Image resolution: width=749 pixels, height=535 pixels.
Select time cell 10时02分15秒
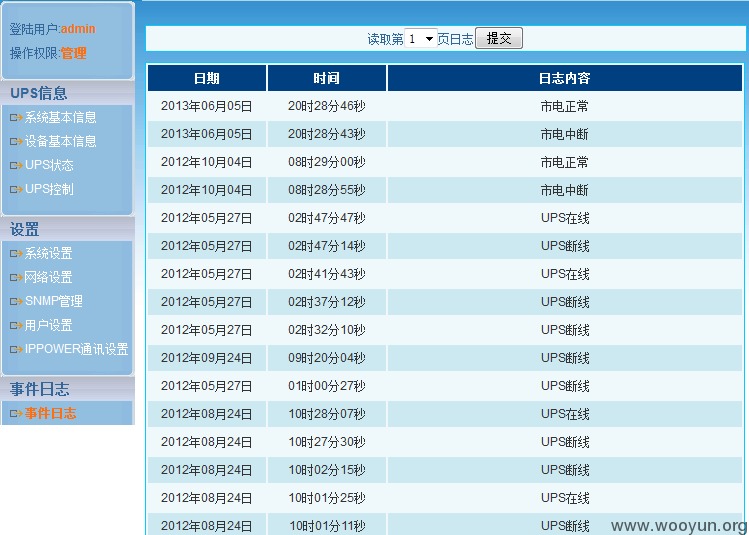click(x=327, y=470)
